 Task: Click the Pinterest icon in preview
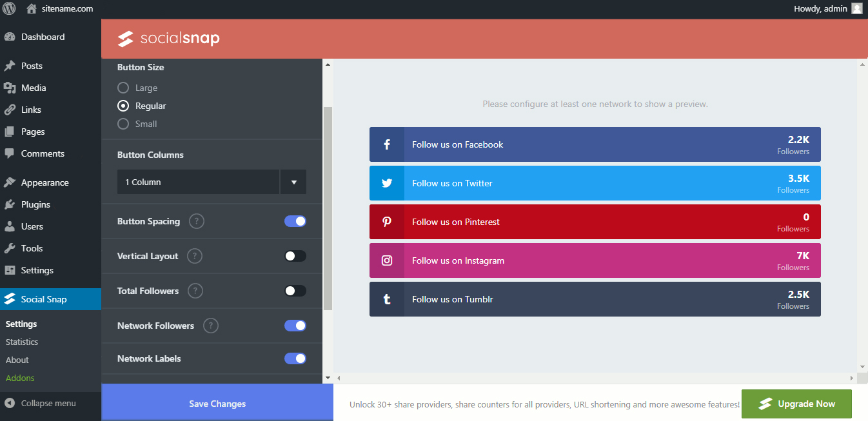tap(387, 222)
